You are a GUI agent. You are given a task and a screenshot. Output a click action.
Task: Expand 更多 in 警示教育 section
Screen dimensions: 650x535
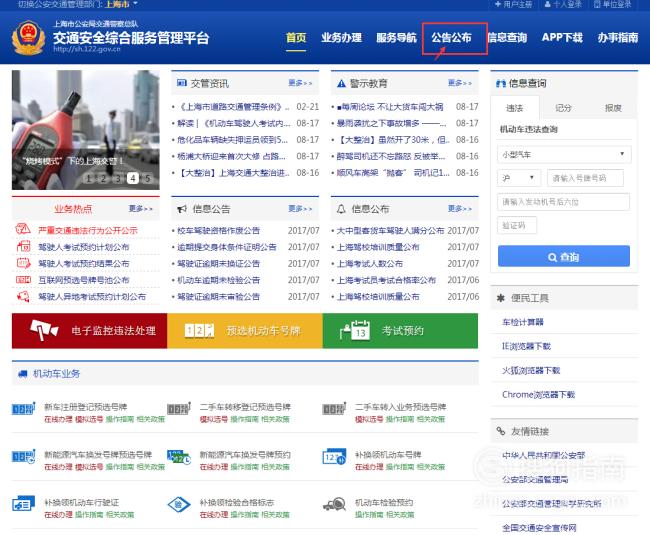coord(460,83)
